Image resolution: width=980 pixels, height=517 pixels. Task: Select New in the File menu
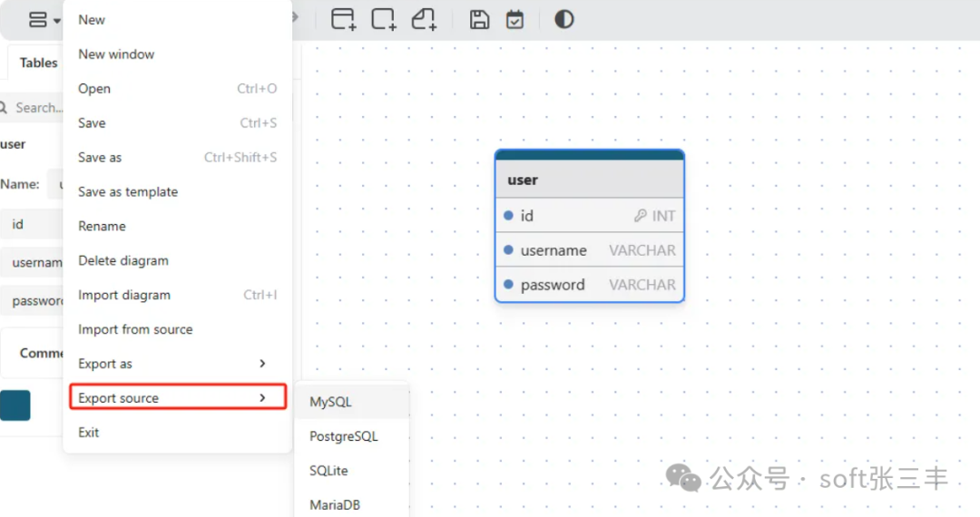tap(178, 20)
